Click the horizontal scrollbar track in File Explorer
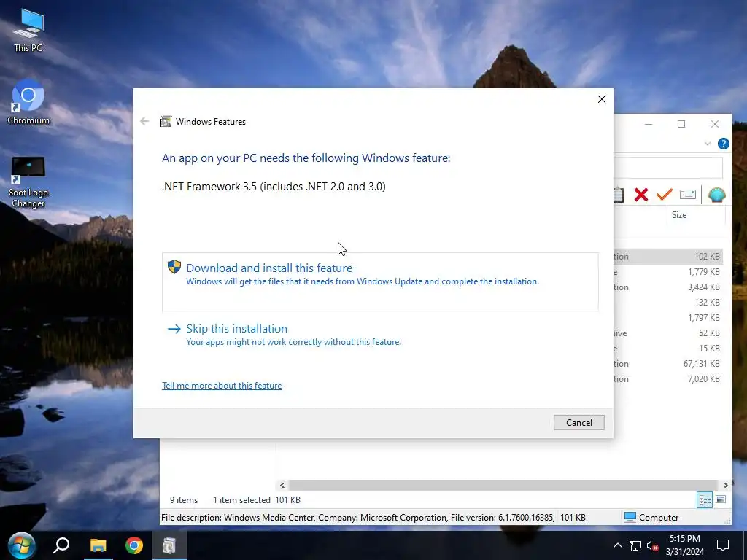This screenshot has height=560, width=747. click(503, 485)
